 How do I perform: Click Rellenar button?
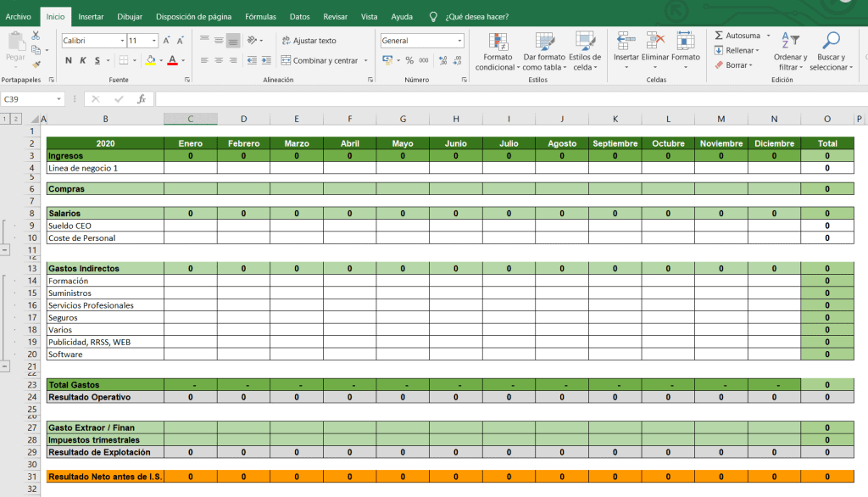pos(737,50)
